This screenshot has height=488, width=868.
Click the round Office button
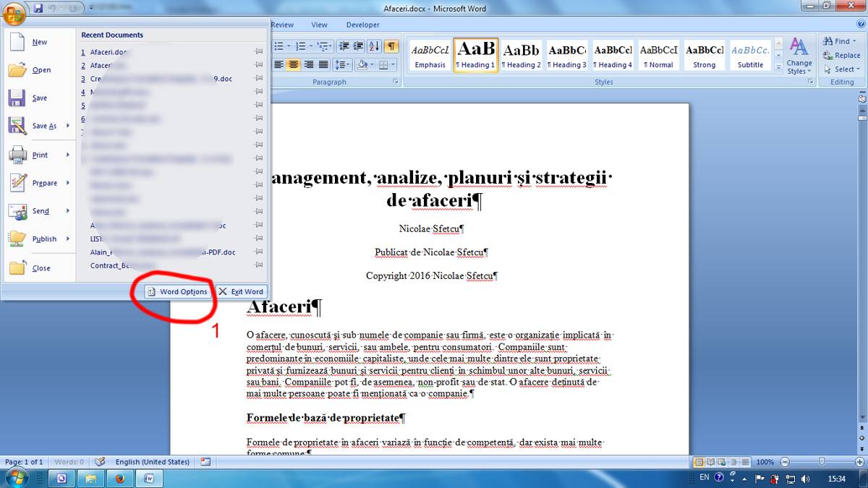[14, 12]
